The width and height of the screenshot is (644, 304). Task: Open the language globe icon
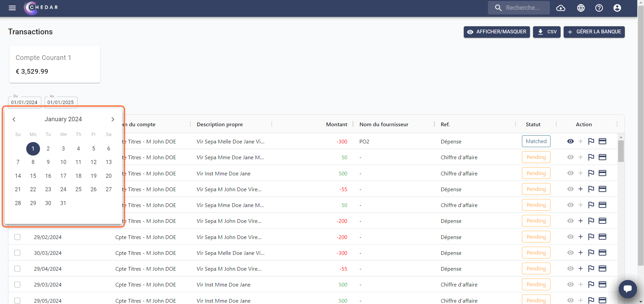coord(581,8)
